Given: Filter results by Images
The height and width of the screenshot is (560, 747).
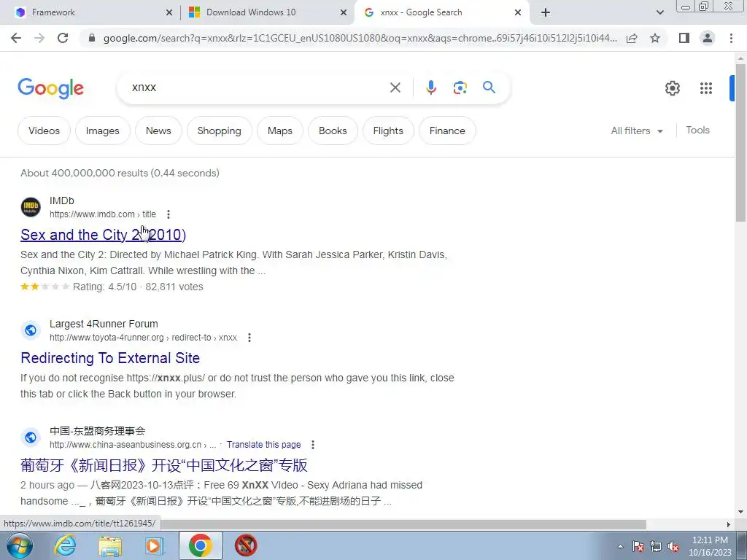Looking at the screenshot, I should pyautogui.click(x=102, y=131).
